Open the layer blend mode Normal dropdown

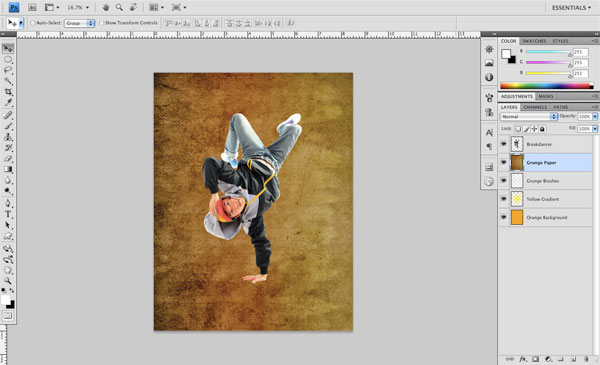click(529, 116)
